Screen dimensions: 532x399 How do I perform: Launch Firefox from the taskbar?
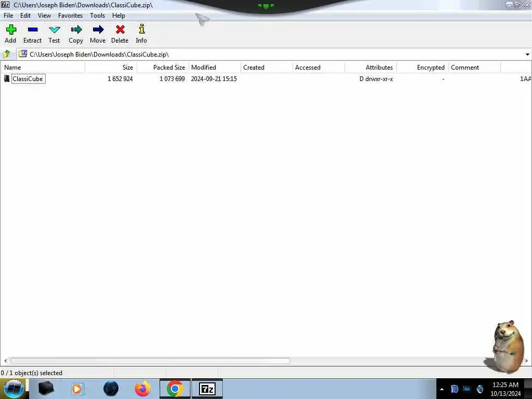(x=143, y=389)
